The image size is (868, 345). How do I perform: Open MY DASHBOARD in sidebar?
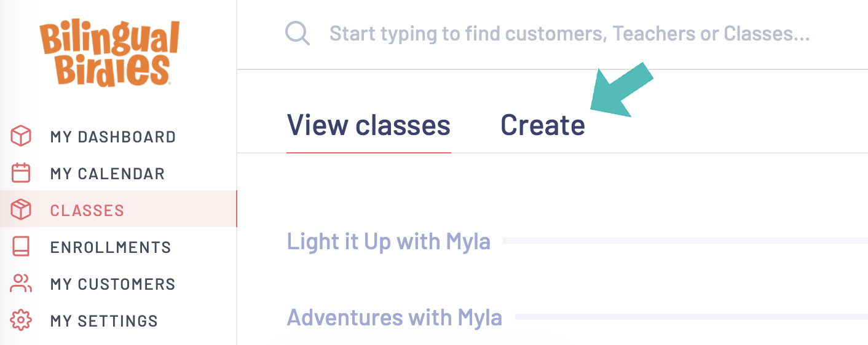113,137
